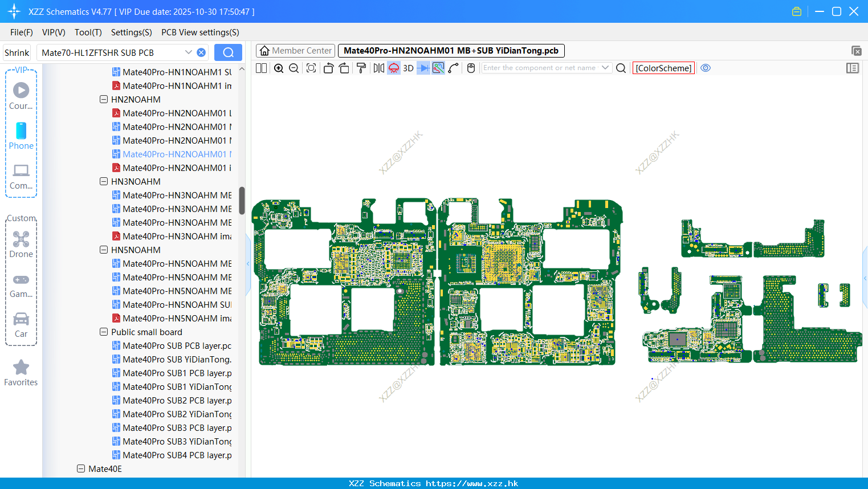Open the File(F) menu

(22, 32)
